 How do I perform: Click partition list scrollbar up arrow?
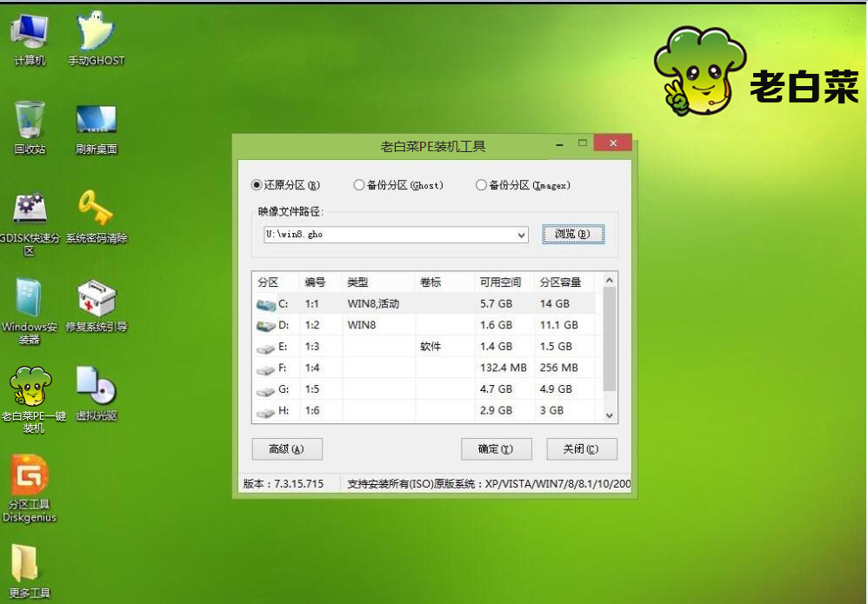tap(609, 281)
